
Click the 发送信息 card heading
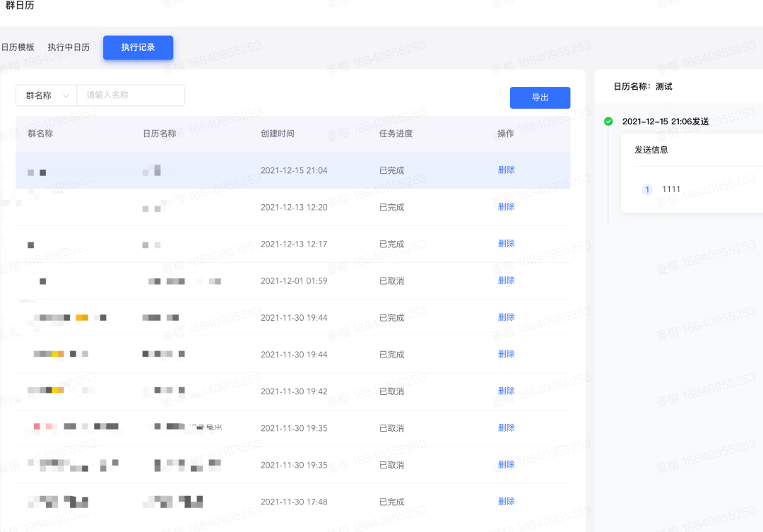(651, 150)
